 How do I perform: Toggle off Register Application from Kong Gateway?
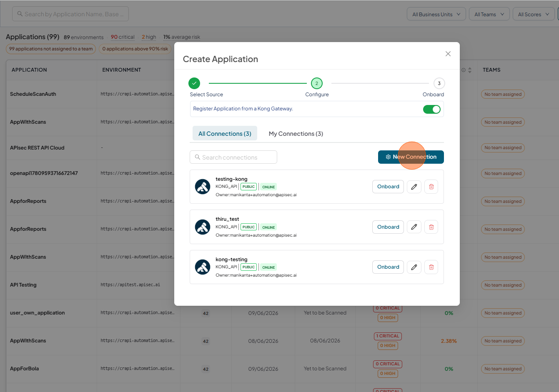[432, 109]
